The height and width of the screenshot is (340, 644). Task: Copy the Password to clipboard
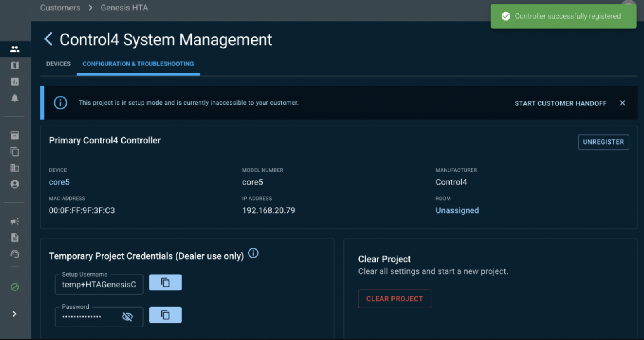165,315
